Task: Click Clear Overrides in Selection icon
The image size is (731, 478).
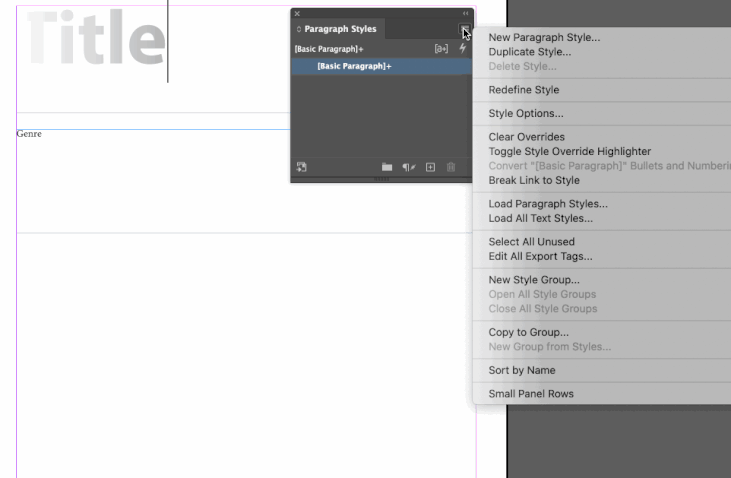Action: click(x=408, y=167)
